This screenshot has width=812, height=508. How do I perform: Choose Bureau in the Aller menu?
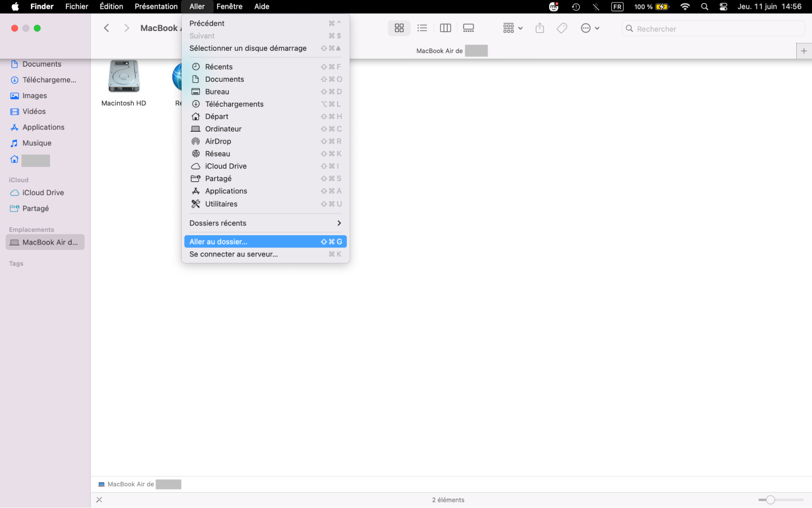tap(265, 91)
